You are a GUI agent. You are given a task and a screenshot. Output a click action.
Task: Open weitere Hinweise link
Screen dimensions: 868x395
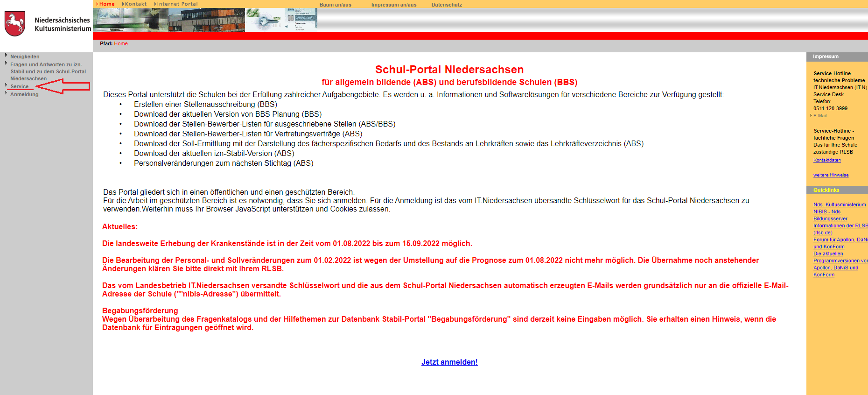831,175
